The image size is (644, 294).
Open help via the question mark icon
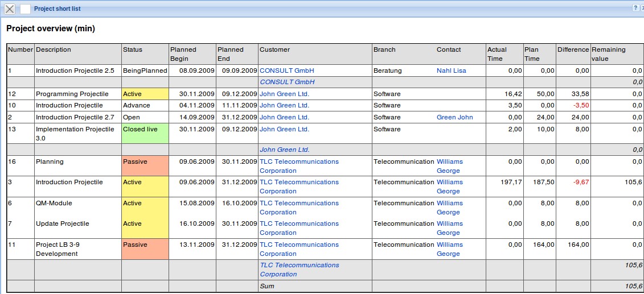tap(635, 9)
